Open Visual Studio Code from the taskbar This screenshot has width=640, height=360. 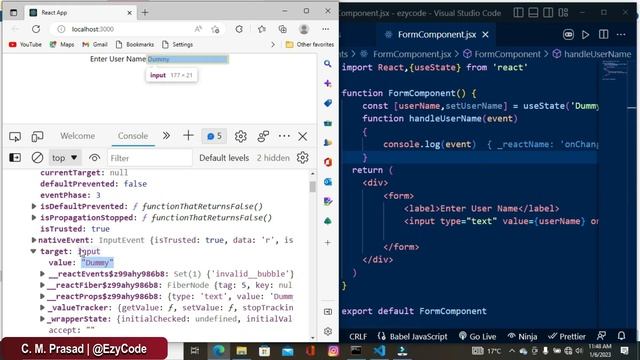(x=379, y=351)
